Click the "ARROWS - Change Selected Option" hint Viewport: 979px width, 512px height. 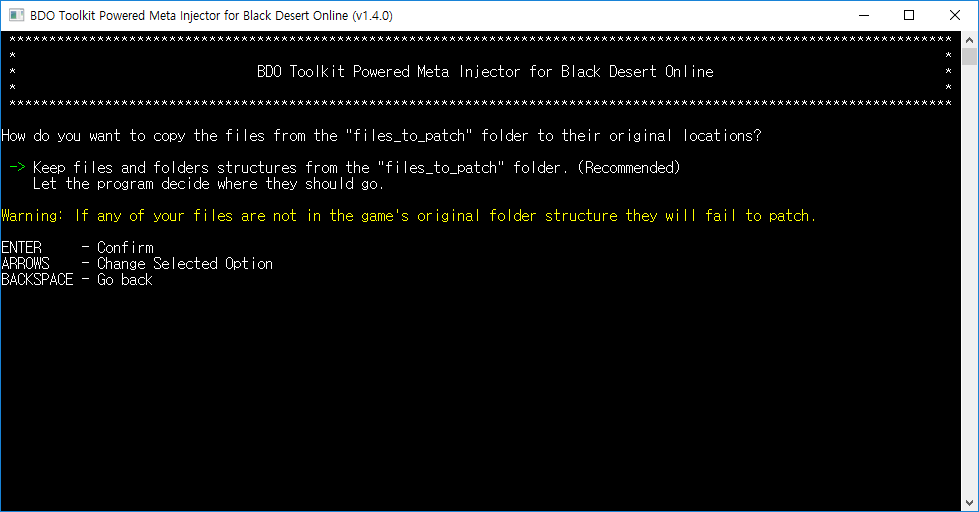tap(137, 264)
